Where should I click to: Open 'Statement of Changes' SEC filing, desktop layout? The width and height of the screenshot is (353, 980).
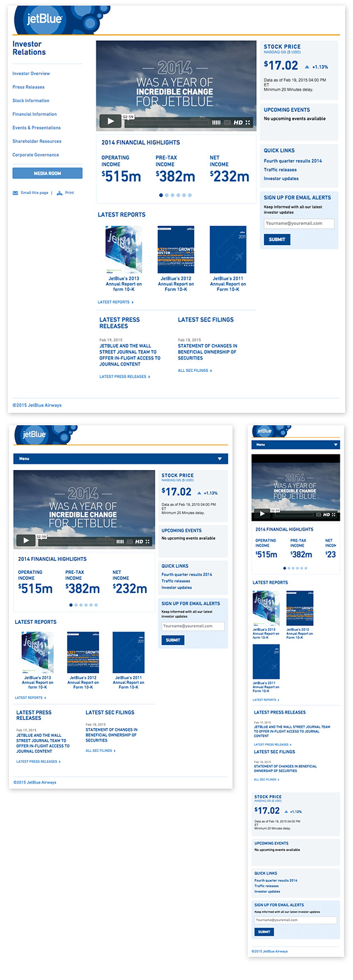[x=207, y=352]
